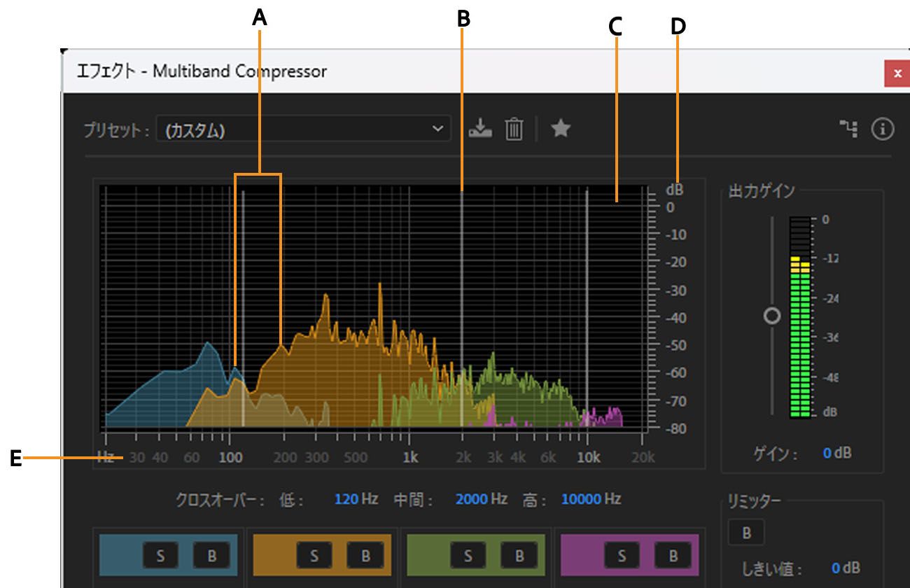Edit the mid crossover 2000 Hz value
This screenshot has width=910, height=588.
coord(472,499)
